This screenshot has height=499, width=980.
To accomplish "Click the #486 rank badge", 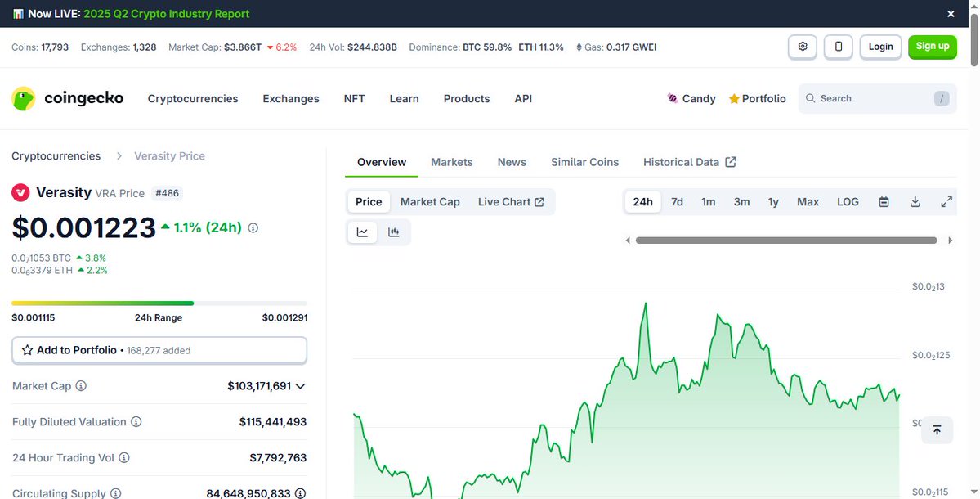I will coord(167,192).
